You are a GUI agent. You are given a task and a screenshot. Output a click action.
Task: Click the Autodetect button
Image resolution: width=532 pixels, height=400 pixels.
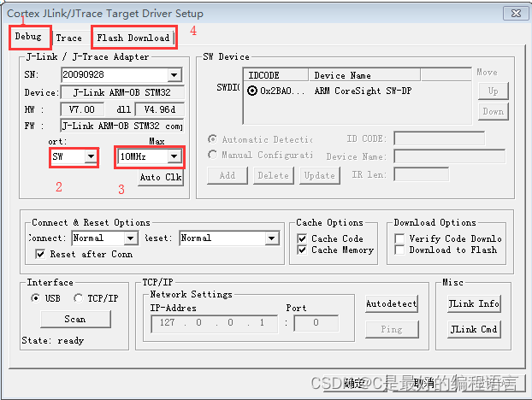coord(392,303)
